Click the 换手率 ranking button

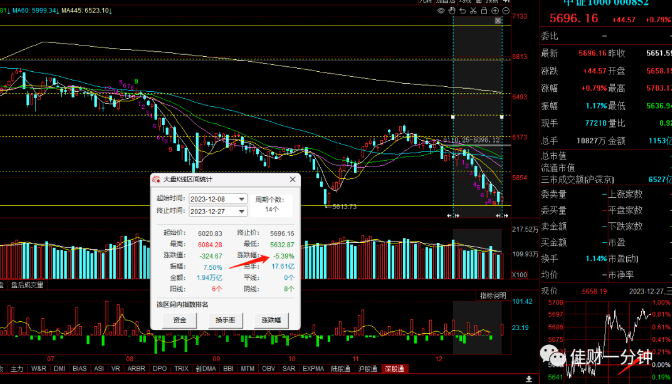225,320
